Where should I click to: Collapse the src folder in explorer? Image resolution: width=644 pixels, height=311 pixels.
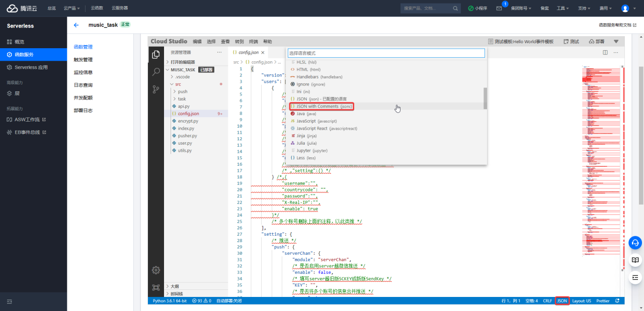[x=178, y=84]
